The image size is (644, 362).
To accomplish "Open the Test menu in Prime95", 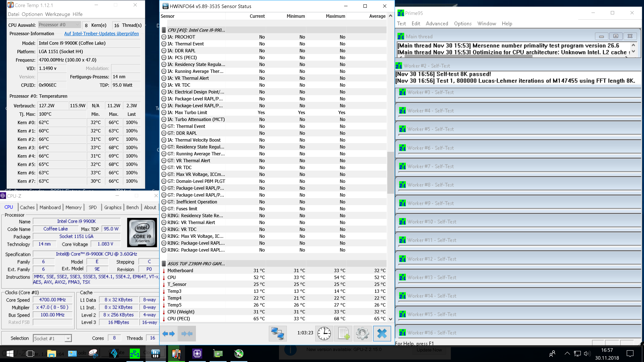I will click(x=401, y=23).
